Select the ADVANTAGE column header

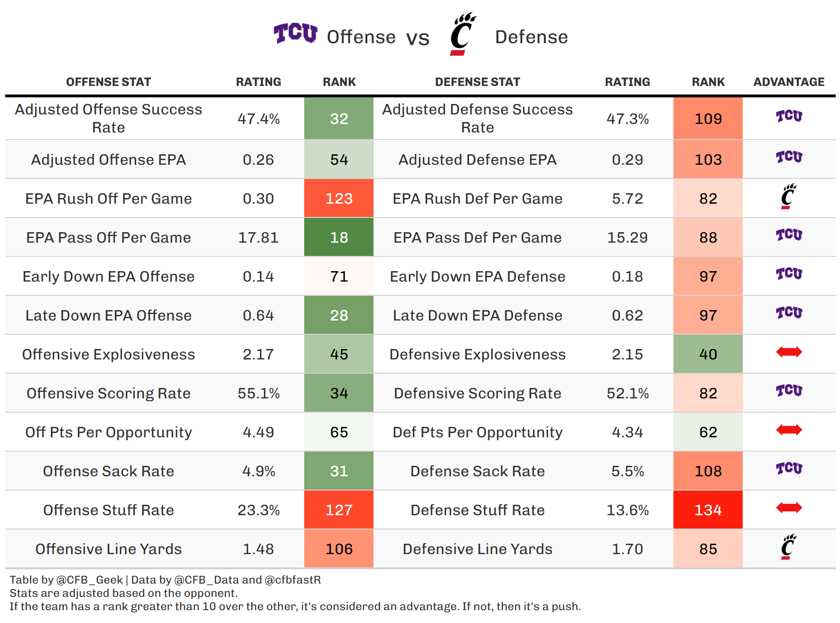[x=789, y=82]
